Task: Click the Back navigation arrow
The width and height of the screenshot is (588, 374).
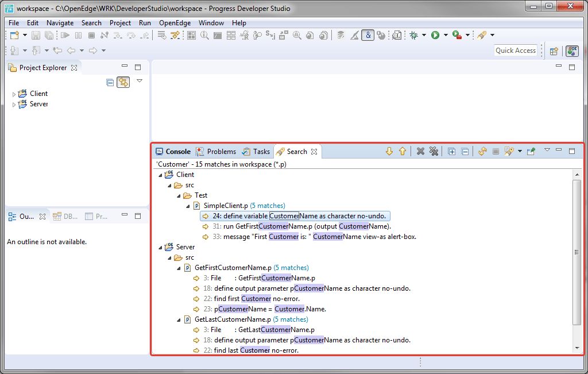Action: pyautogui.click(x=71, y=51)
